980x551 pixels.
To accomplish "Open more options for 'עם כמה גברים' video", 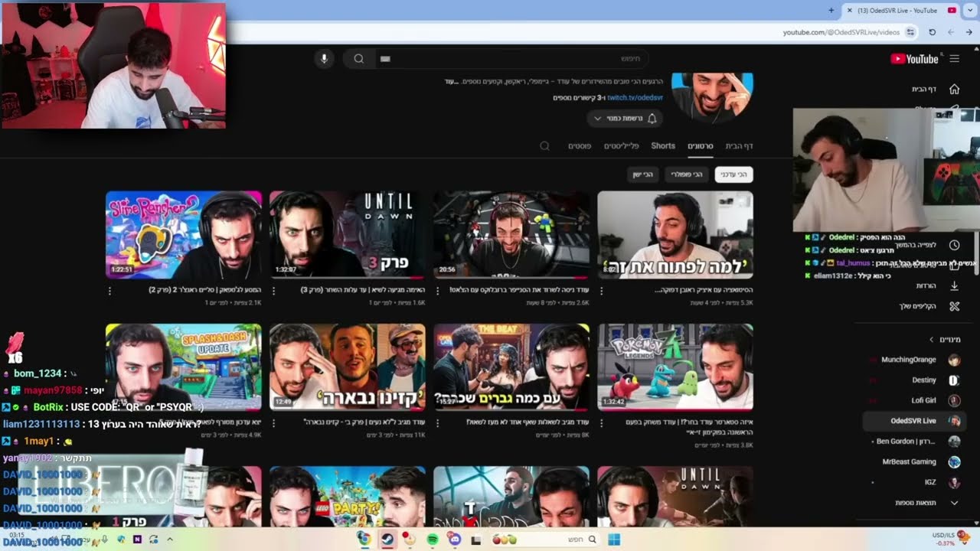I will pyautogui.click(x=438, y=422).
